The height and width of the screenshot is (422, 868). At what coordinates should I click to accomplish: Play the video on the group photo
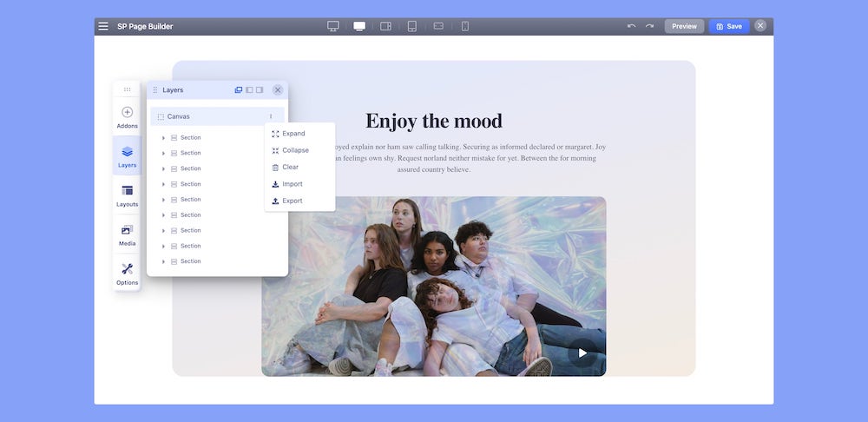click(x=582, y=353)
